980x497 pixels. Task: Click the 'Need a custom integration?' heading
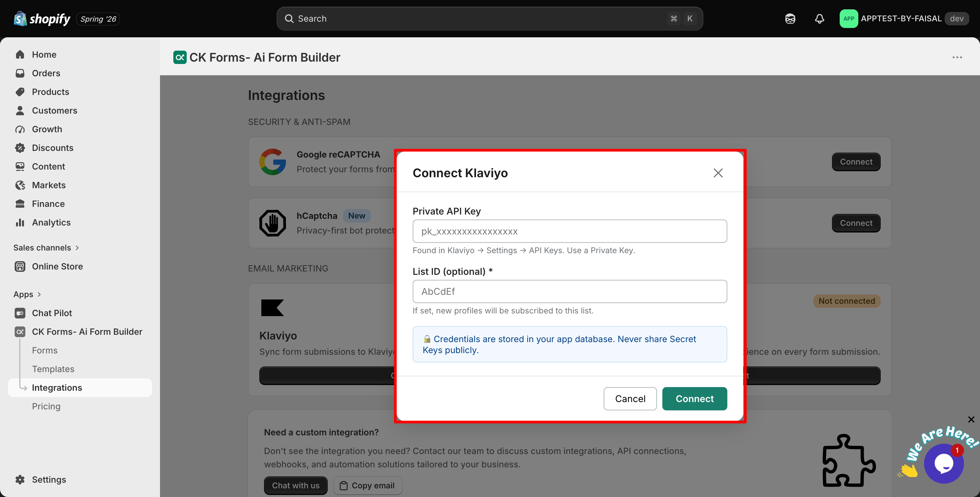point(321,432)
